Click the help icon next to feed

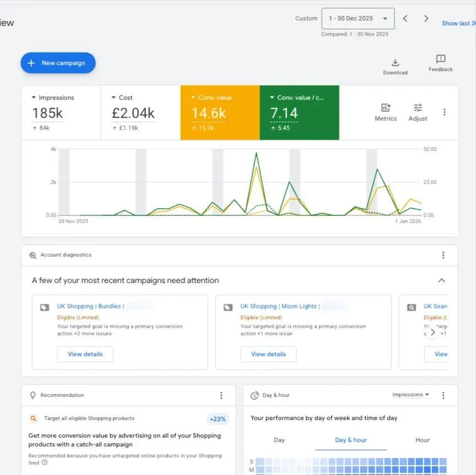(x=45, y=462)
